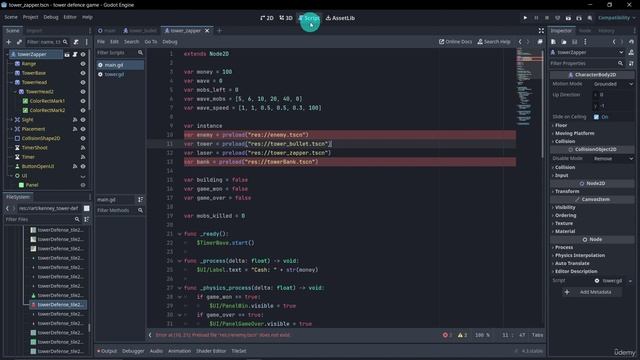The image size is (640, 360).
Task: Open the Debugger bottom panel
Action: 133,351
